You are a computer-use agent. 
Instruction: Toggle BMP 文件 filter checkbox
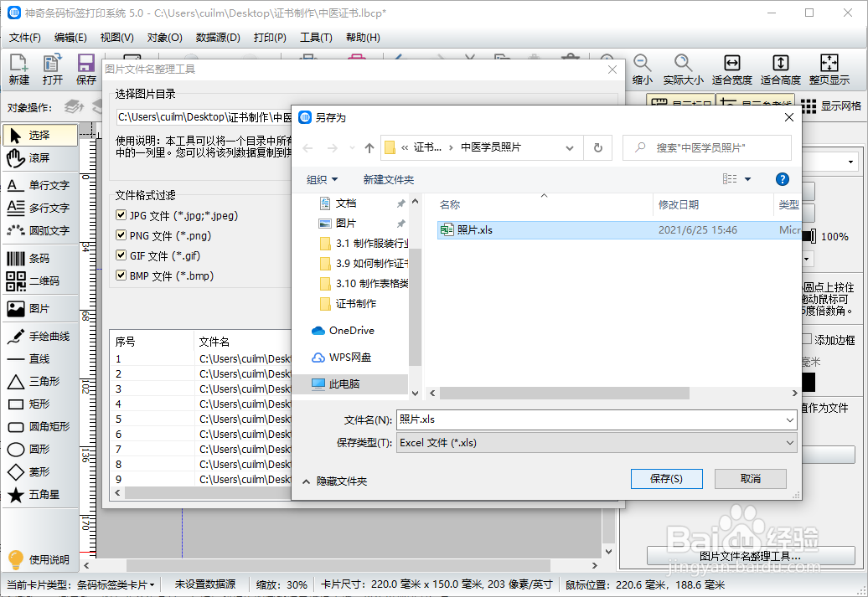[x=121, y=275]
